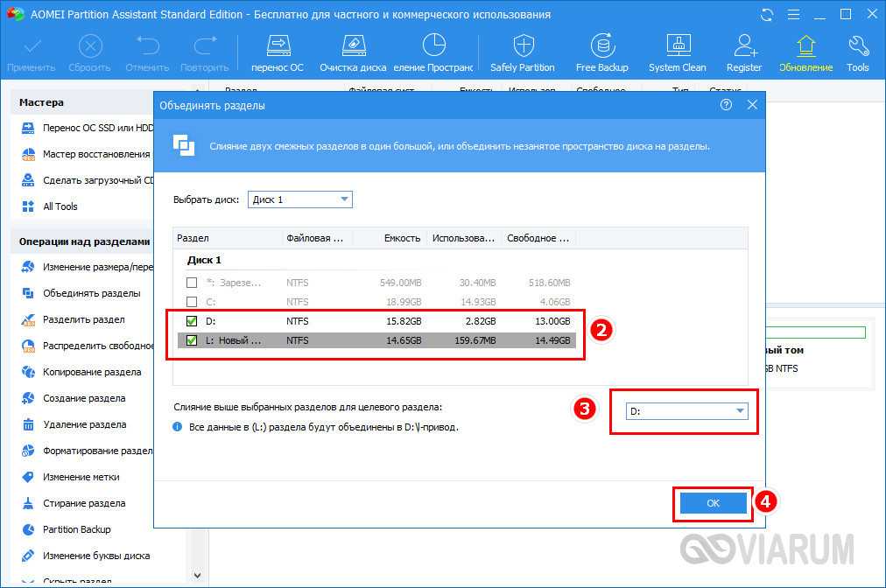
Task: Toggle the reserved partition checkbox
Action: 192,283
